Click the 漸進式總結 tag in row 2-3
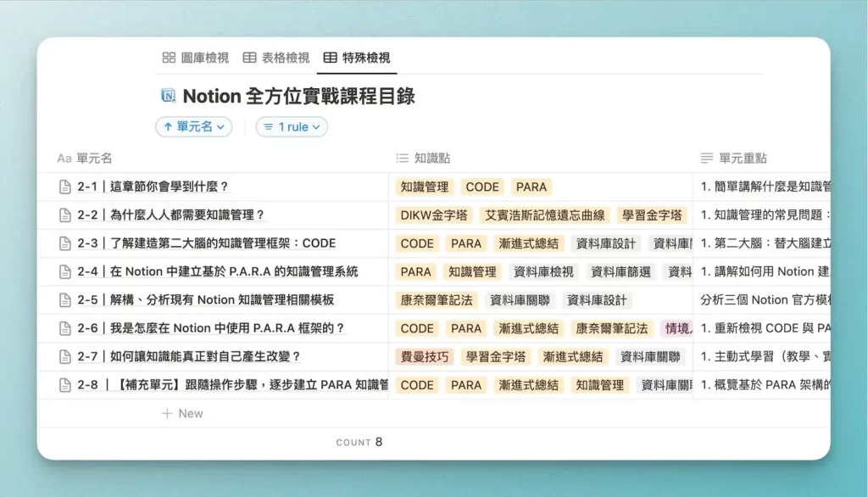Screen dimensions: 868x497 [x=529, y=243]
